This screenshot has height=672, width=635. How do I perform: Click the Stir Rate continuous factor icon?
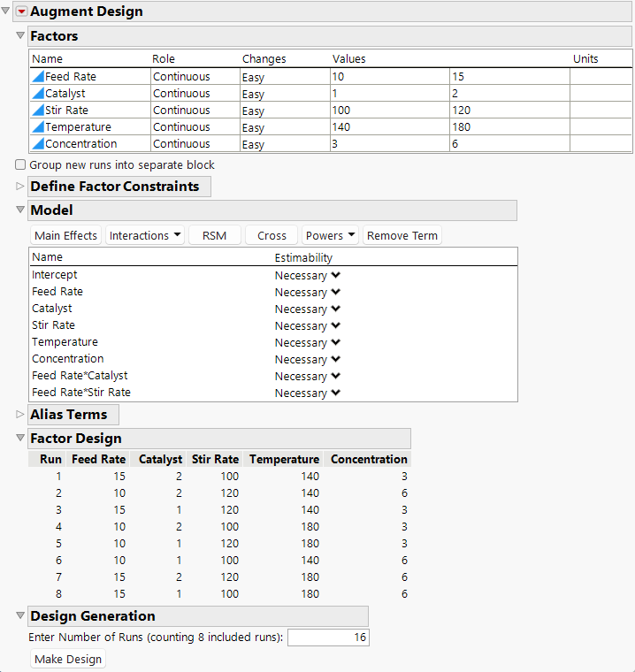38,111
